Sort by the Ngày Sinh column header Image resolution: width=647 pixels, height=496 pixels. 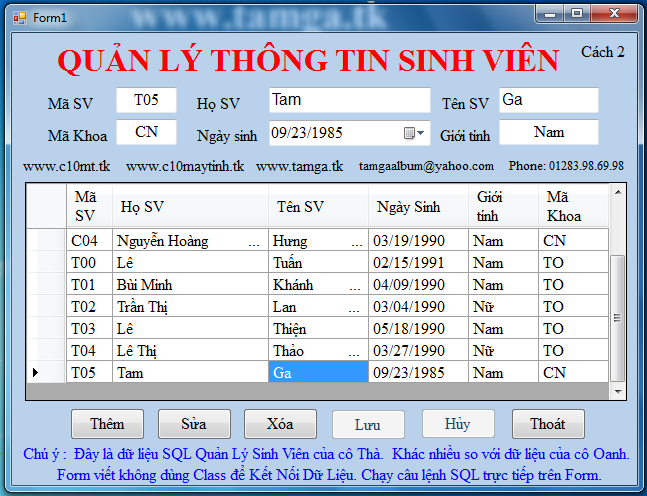(418, 206)
